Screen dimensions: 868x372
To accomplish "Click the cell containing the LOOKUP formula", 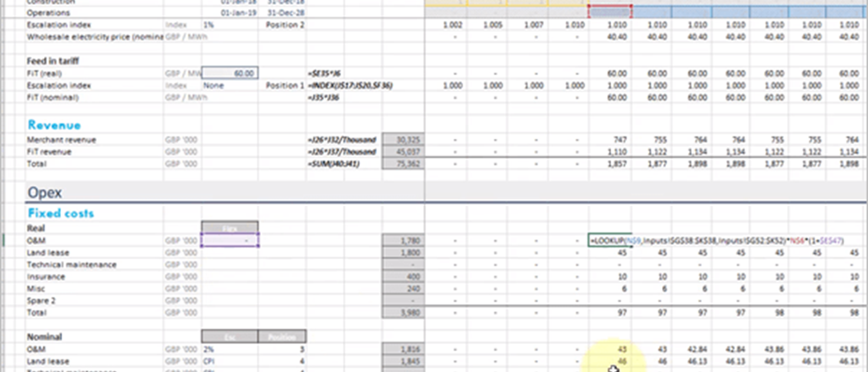I will [x=610, y=240].
